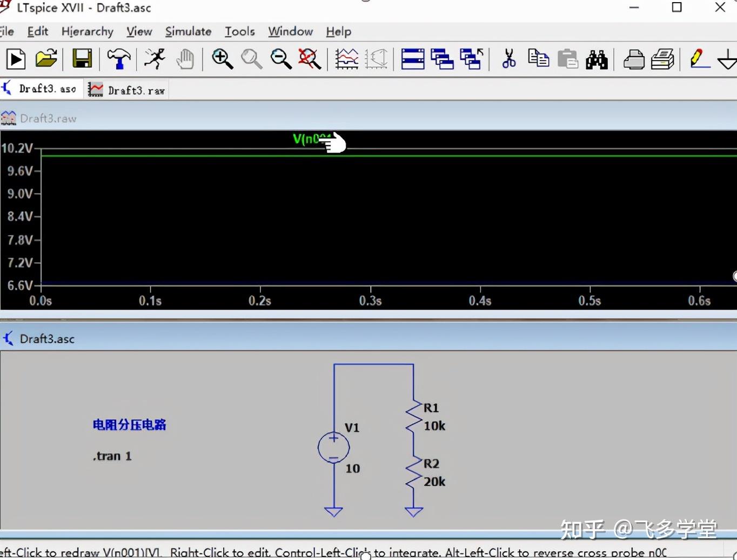Copy selection with the copy icon
This screenshot has height=560, width=737.
[538, 59]
